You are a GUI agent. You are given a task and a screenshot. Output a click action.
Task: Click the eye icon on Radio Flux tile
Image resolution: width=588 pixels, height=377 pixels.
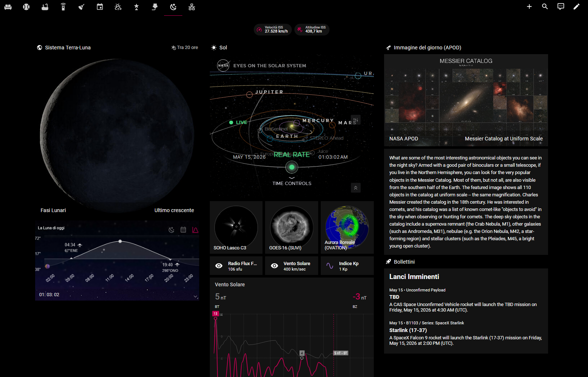(x=219, y=266)
